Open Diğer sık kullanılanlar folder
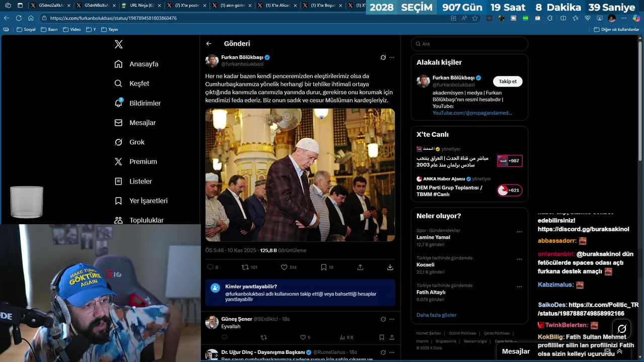The height and width of the screenshot is (362, 644). [x=616, y=29]
